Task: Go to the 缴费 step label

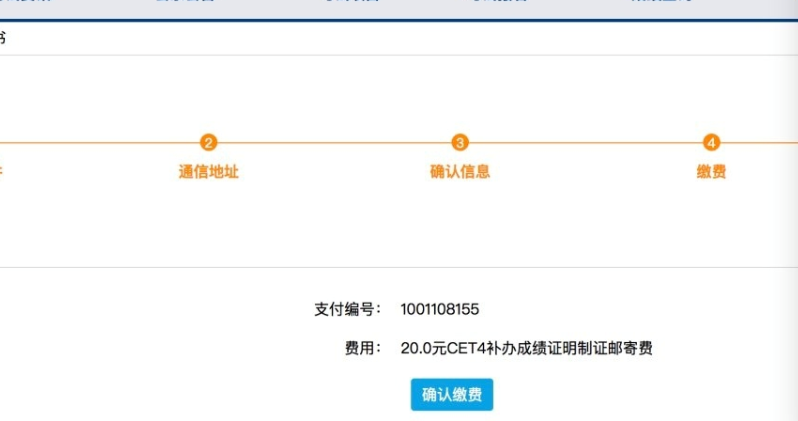Action: tap(711, 172)
